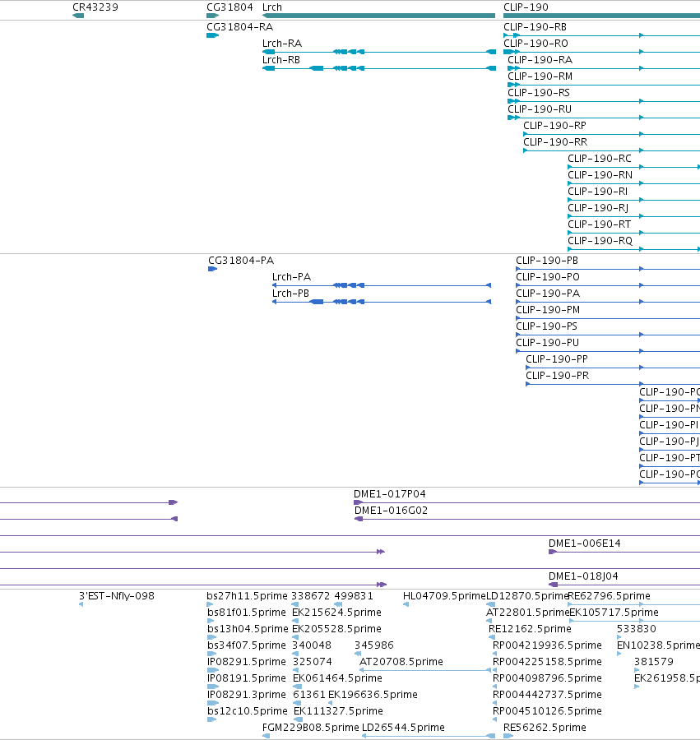Open transcript Lrch-RA label
Image resolution: width=700 pixels, height=740 pixels.
[282, 44]
